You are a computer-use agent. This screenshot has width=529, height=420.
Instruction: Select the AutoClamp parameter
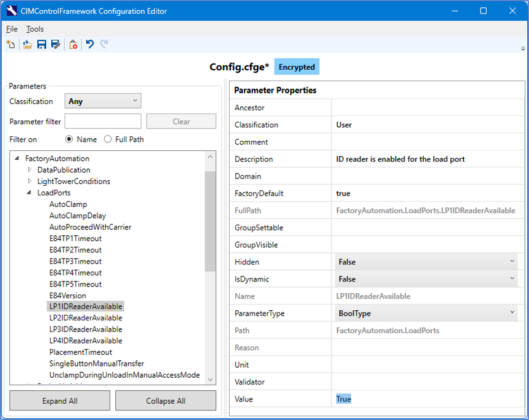point(68,204)
